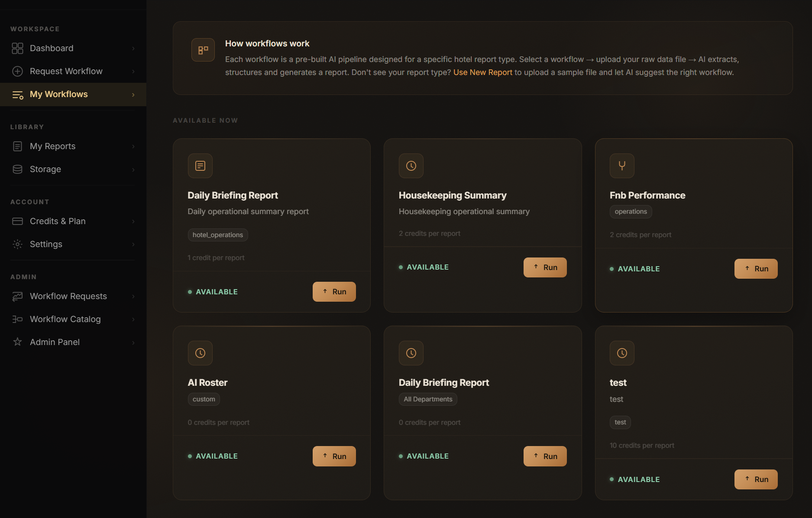This screenshot has width=812, height=518.
Task: Select the My Workflows list icon
Action: (x=18, y=94)
